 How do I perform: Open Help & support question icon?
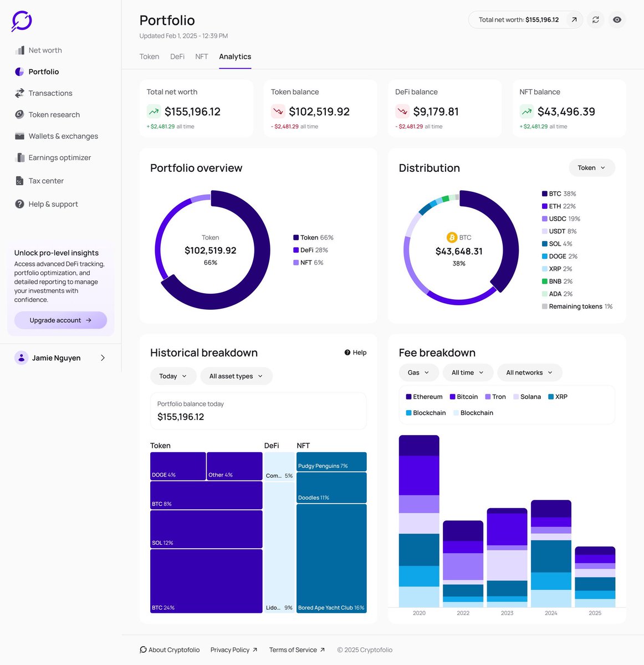(19, 204)
